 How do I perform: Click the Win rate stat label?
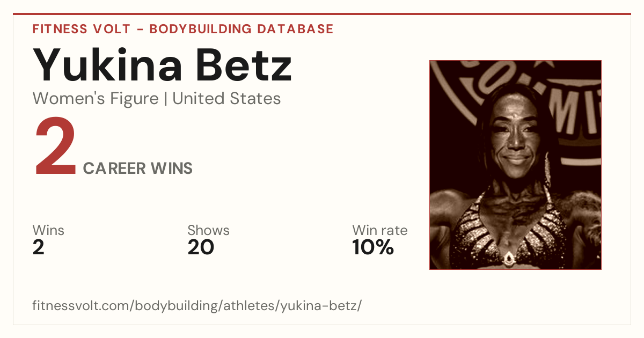pos(380,231)
